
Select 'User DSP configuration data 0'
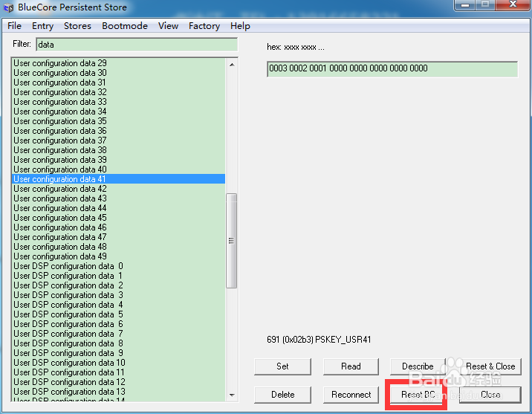tap(118, 266)
